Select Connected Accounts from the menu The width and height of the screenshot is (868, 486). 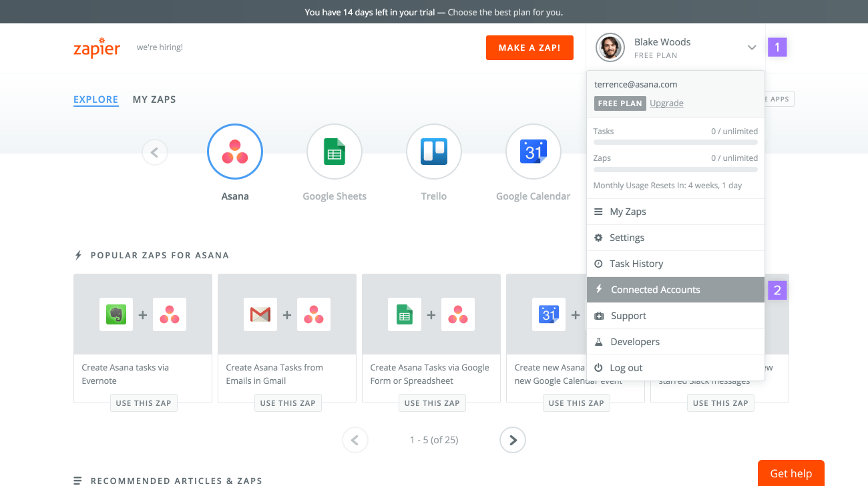pos(654,289)
